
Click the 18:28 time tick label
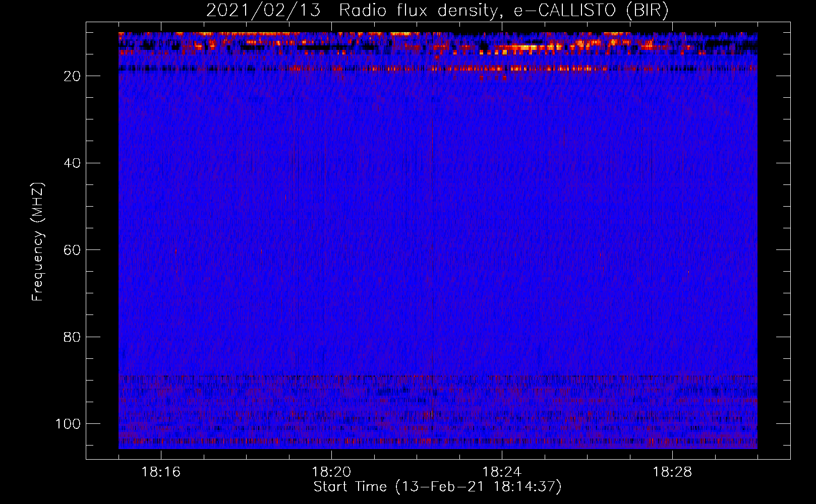(672, 472)
